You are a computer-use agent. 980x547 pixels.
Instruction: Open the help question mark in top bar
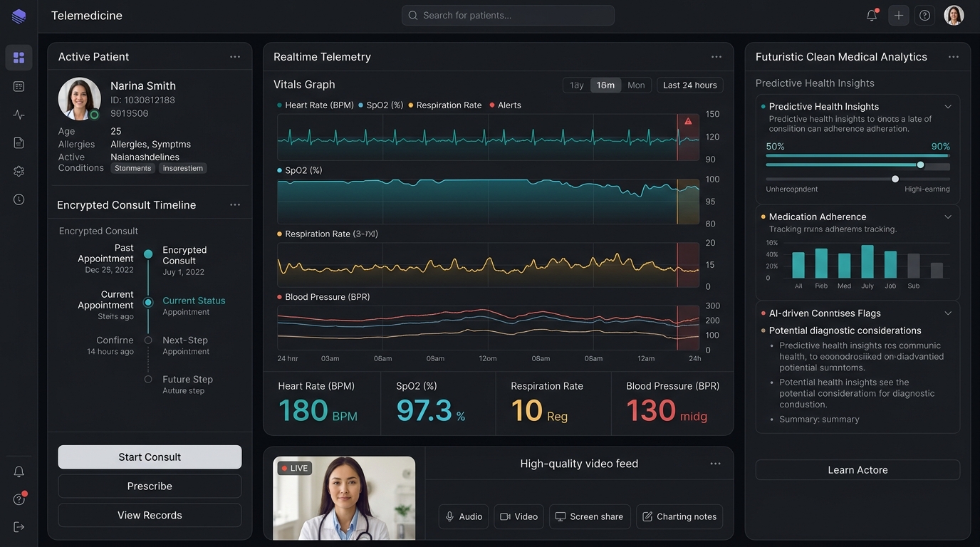pyautogui.click(x=924, y=15)
